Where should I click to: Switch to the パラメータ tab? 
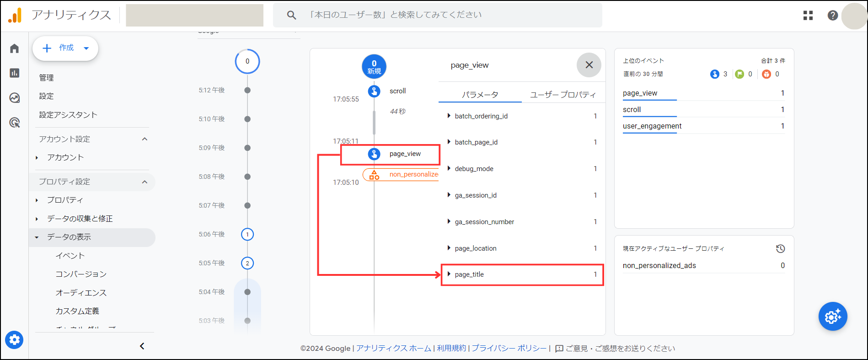[x=480, y=95]
